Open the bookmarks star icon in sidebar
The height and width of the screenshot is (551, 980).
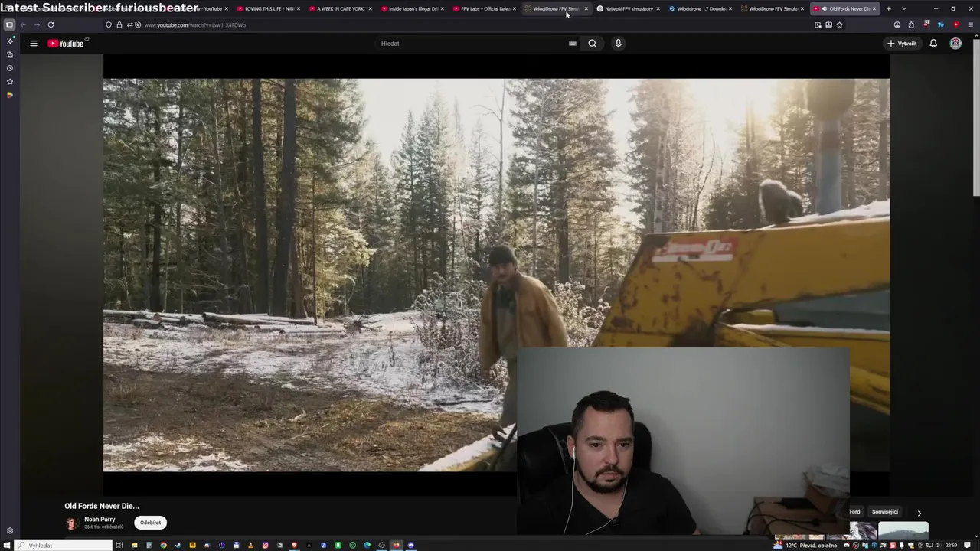[x=10, y=81]
